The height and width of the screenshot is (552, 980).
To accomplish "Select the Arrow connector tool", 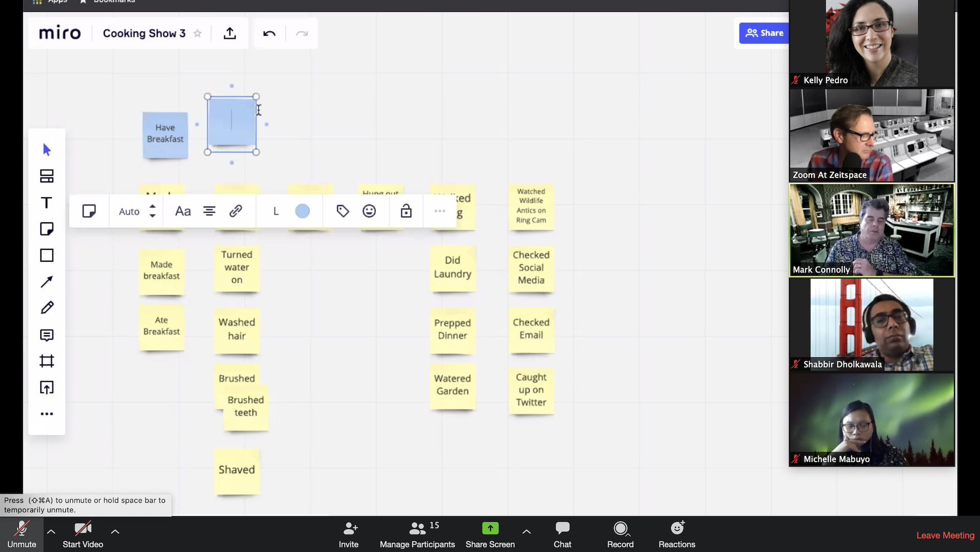I will (x=46, y=282).
